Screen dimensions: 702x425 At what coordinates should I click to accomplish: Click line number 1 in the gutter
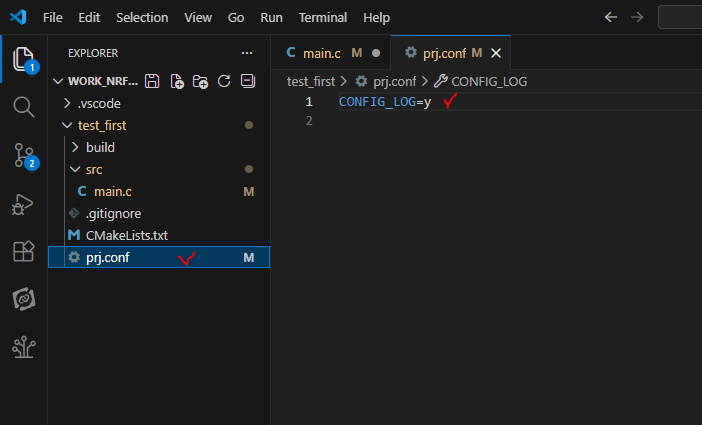[x=309, y=102]
